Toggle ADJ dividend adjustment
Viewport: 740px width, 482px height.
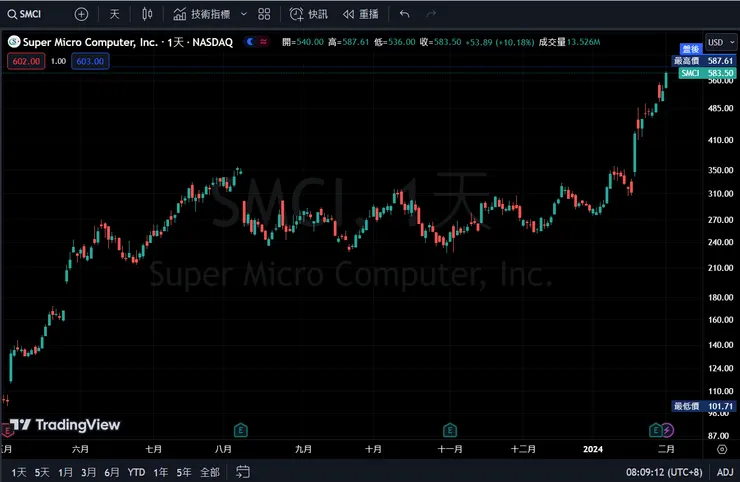click(x=725, y=472)
